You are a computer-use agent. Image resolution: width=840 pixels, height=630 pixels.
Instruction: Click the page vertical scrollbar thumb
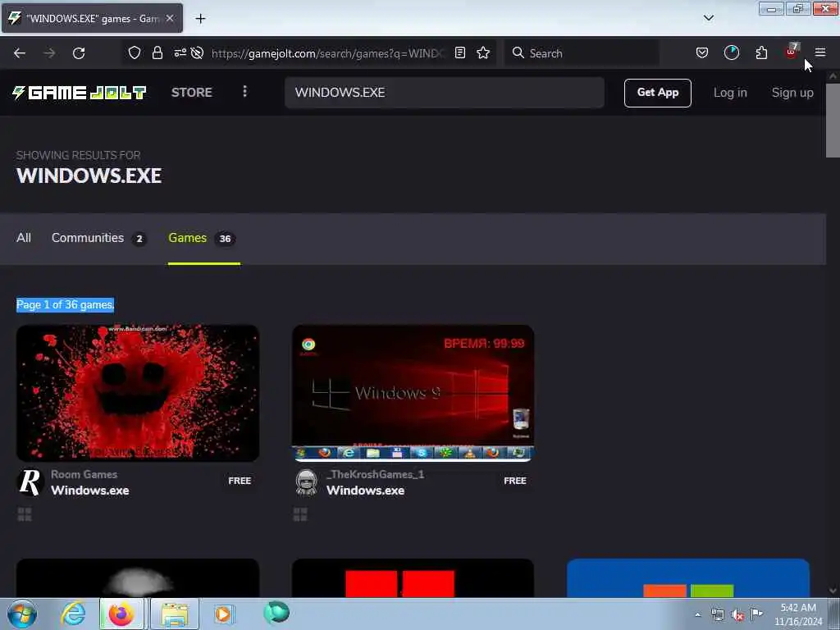(833, 120)
